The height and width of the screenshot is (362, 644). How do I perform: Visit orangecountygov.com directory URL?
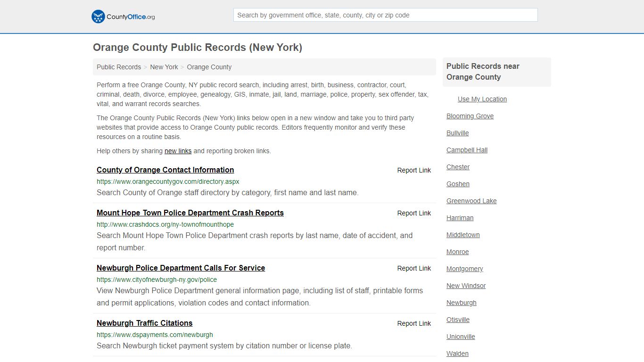tap(168, 181)
